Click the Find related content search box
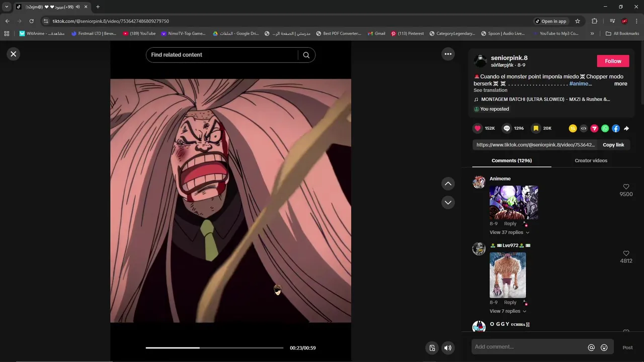The image size is (644, 362). tap(222, 55)
